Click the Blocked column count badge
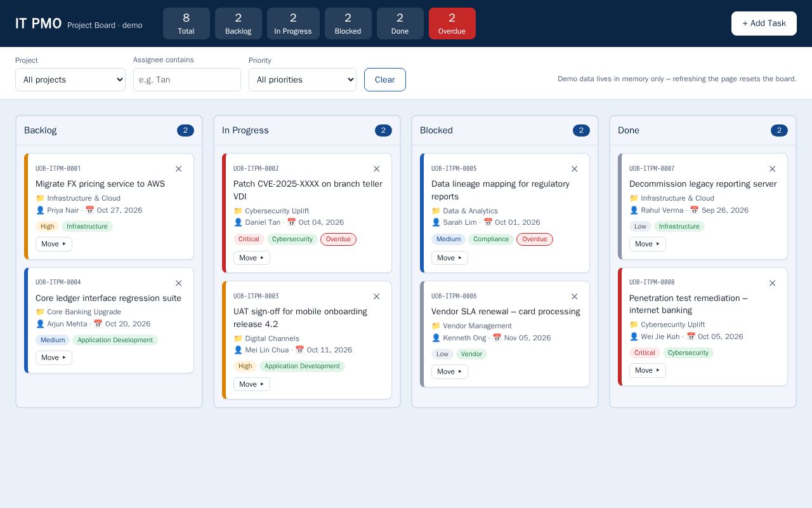This screenshot has width=812, height=508. point(581,130)
